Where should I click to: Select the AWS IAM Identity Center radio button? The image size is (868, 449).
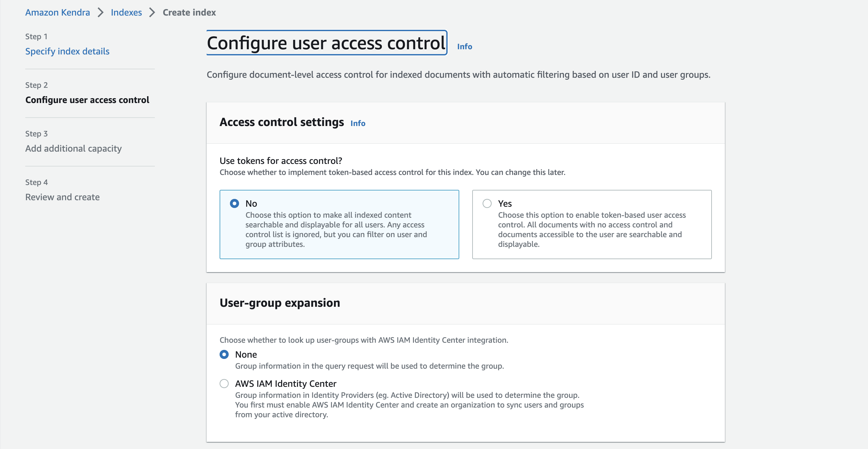224,383
